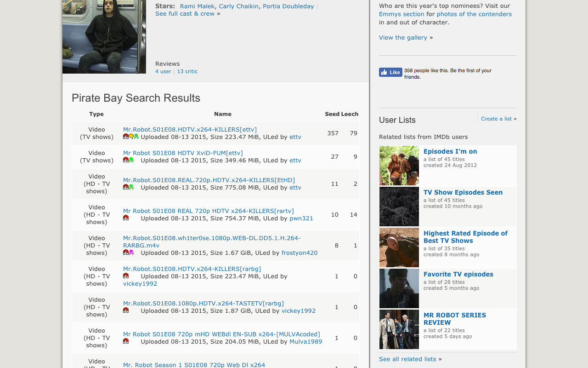
Task: Click yellow comment bubble on KILLERS[ettv] row
Action: 131,137
